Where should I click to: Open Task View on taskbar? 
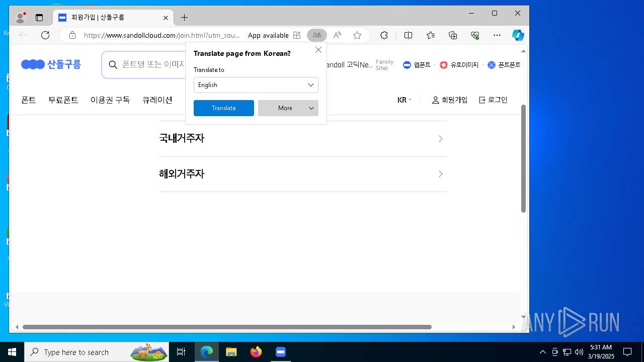pyautogui.click(x=181, y=352)
